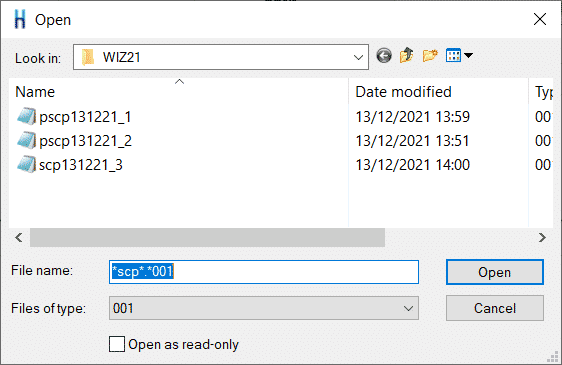Create a new folder
This screenshot has height=365, width=562.
click(x=430, y=56)
